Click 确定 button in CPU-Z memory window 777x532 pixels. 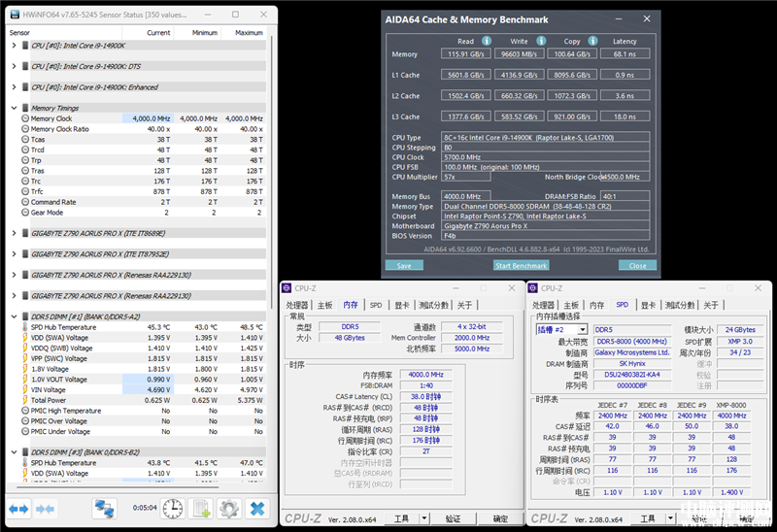tap(500, 518)
